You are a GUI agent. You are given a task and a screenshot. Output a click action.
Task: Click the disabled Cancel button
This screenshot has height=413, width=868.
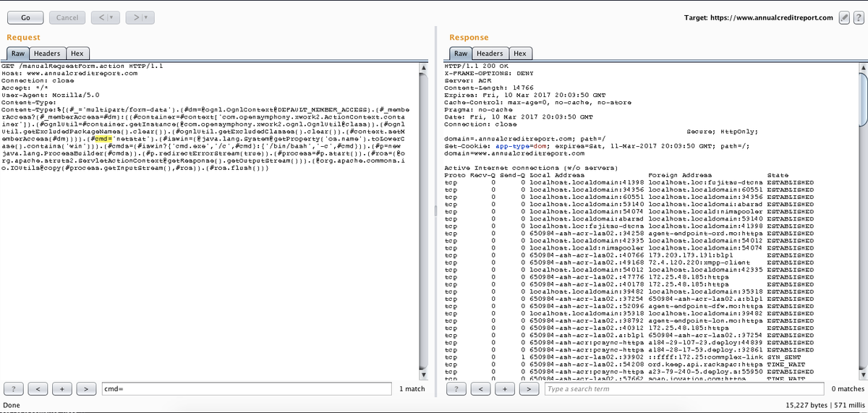tap(67, 17)
